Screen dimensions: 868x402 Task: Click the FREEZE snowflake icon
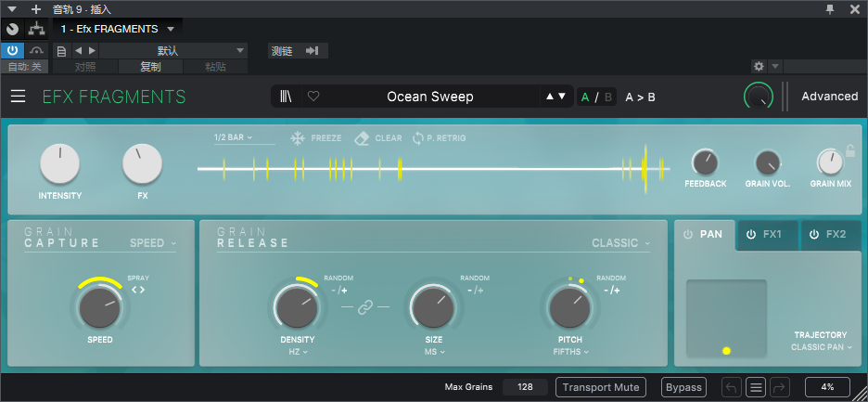coord(298,138)
